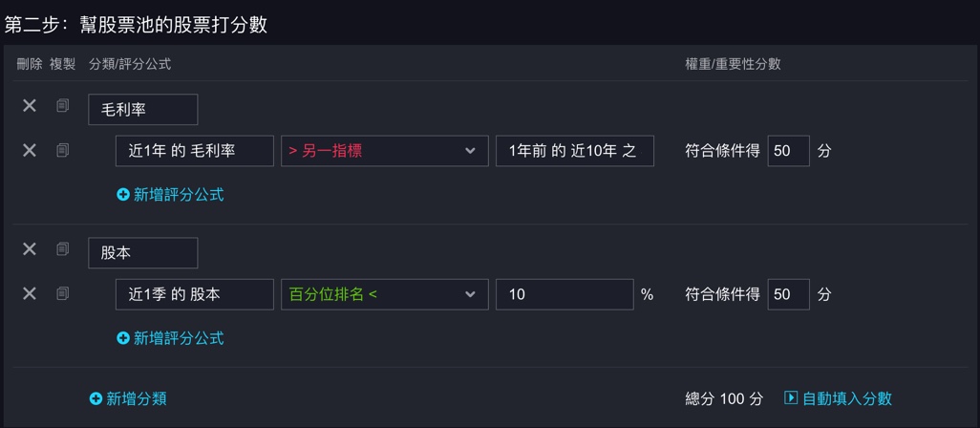This screenshot has width=980, height=428.
Task: Duplicate the 毛利率 category
Action: (62, 105)
